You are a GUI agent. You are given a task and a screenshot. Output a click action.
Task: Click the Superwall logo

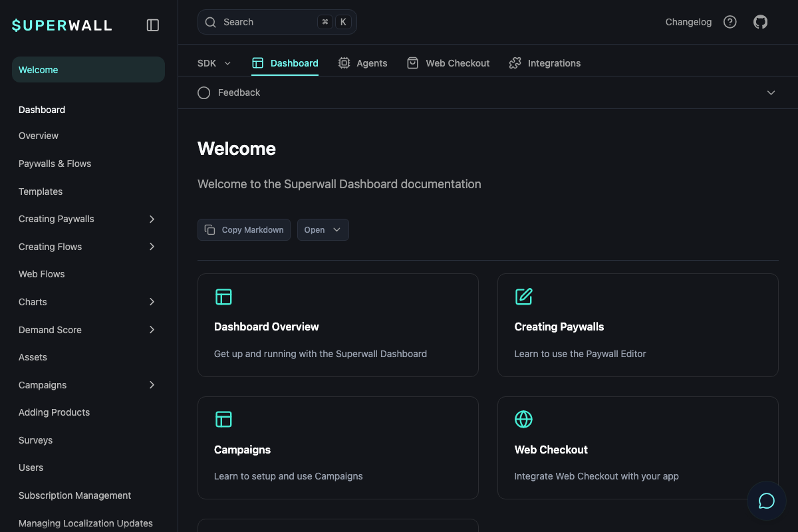(62, 25)
